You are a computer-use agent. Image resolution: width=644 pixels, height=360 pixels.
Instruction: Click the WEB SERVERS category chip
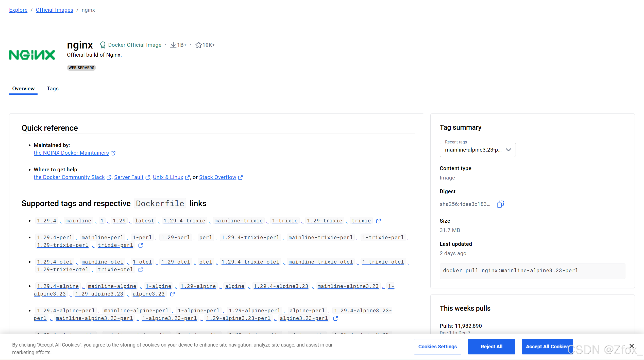81,68
